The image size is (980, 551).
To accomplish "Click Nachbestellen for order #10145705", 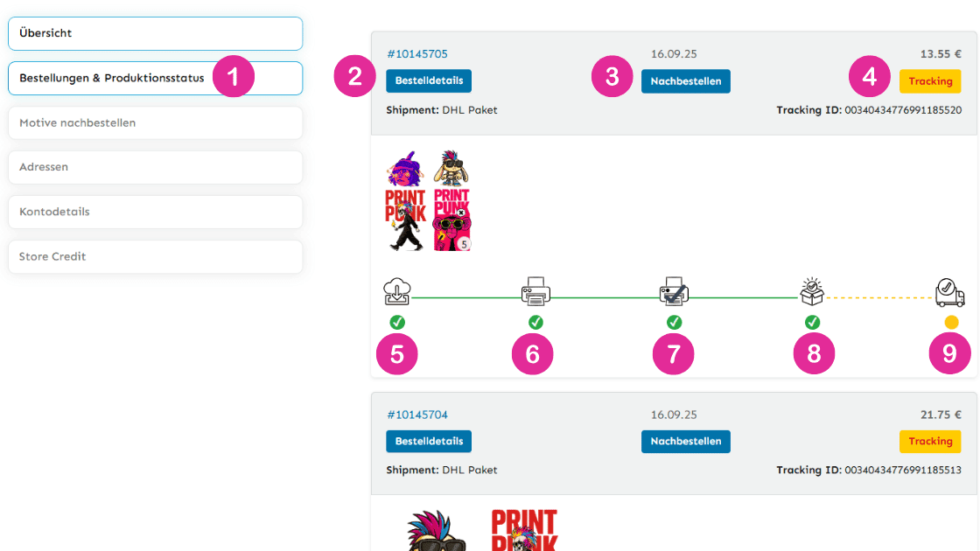I will tap(686, 81).
